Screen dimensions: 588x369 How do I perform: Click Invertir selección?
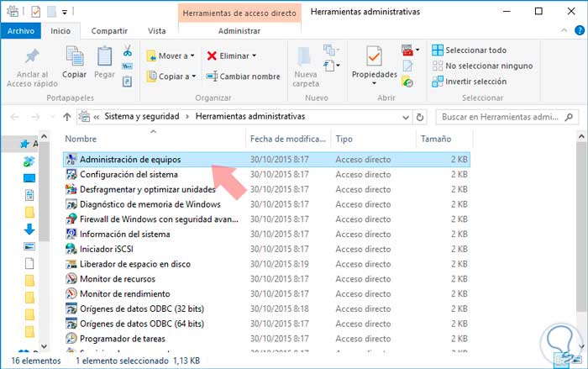(469, 82)
